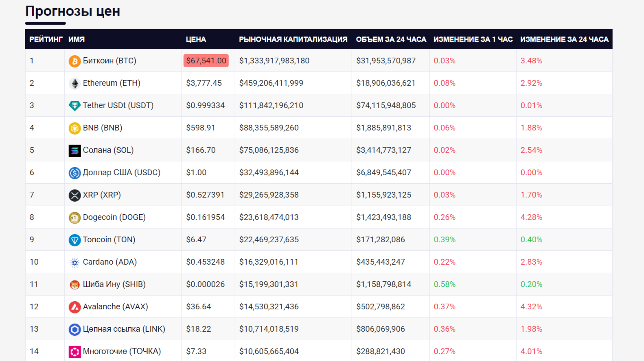Click Shiba Inu 24-hour change 0.20%
The width and height of the screenshot is (644, 361).
pyautogui.click(x=531, y=284)
